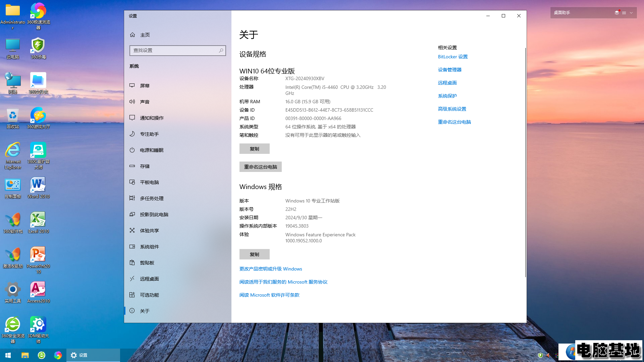Viewport: 644px width, 362px height.
Task: Open 桌面助手 menu lines icon
Action: click(x=624, y=13)
